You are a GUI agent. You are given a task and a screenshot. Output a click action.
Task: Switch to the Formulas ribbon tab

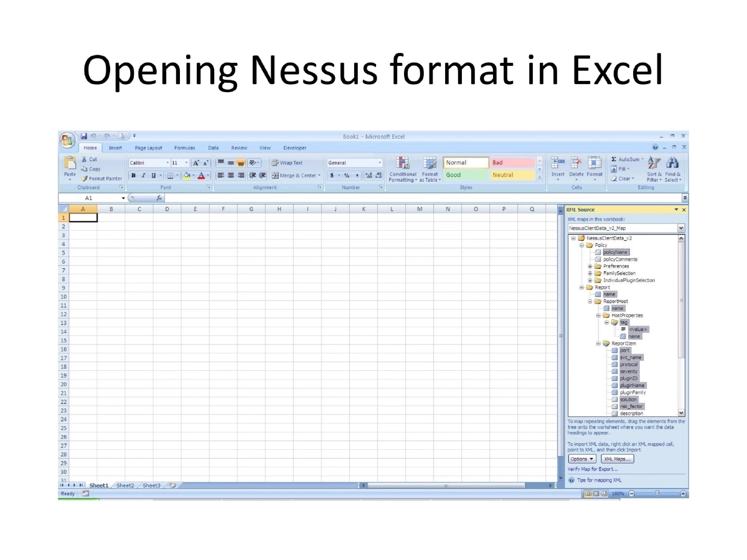[x=184, y=147]
